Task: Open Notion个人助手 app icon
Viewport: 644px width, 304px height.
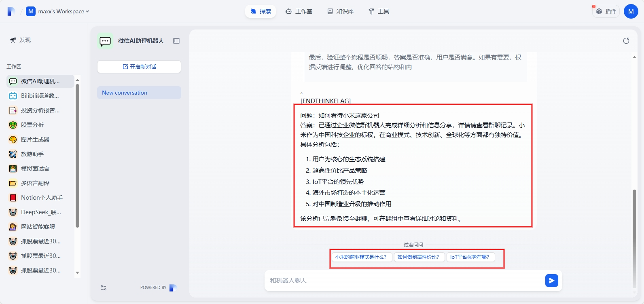Action: (x=13, y=198)
